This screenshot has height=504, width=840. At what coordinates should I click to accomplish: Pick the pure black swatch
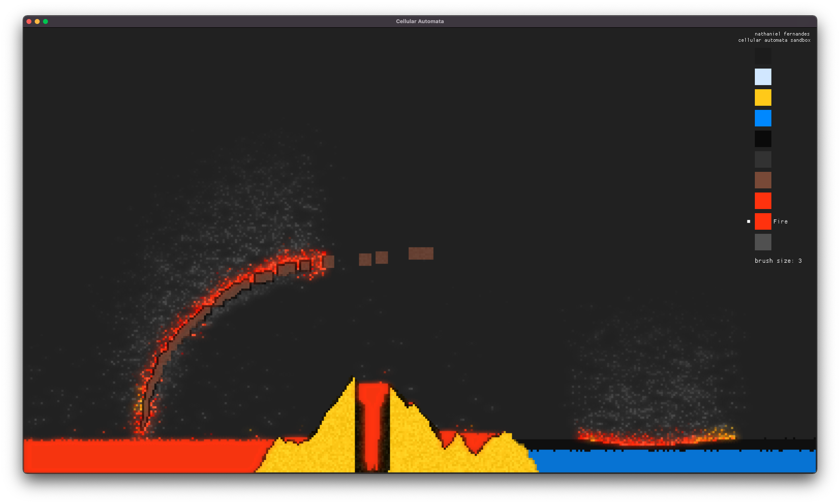point(763,139)
